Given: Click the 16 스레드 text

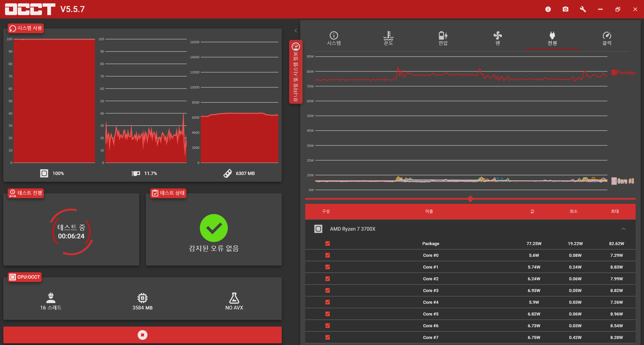Looking at the screenshot, I should [51, 307].
